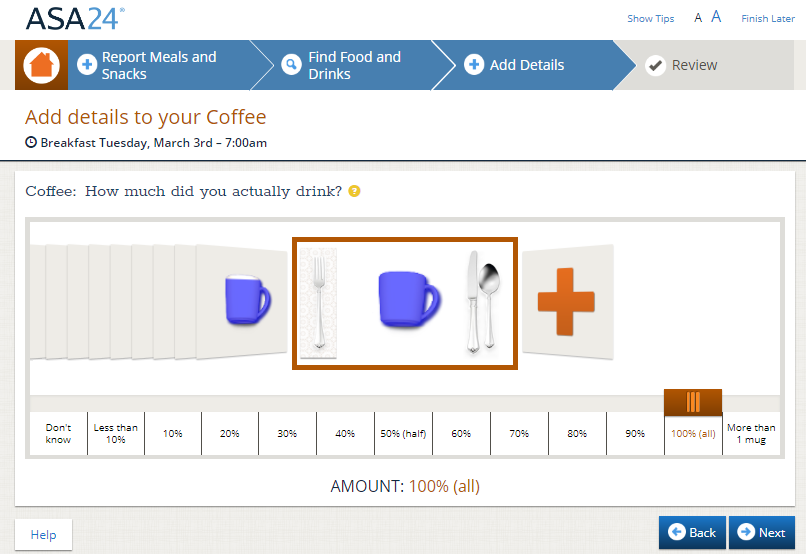Pick 'More than 1 mug' option

(750, 434)
